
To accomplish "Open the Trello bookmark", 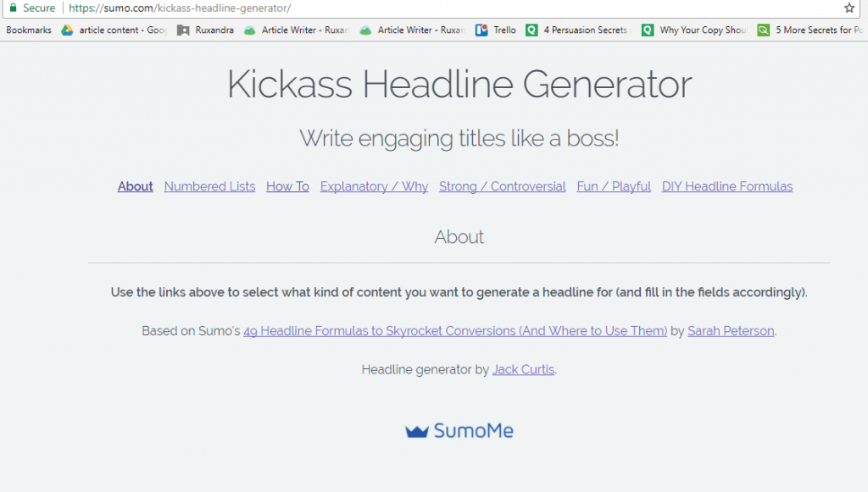I will coord(496,30).
